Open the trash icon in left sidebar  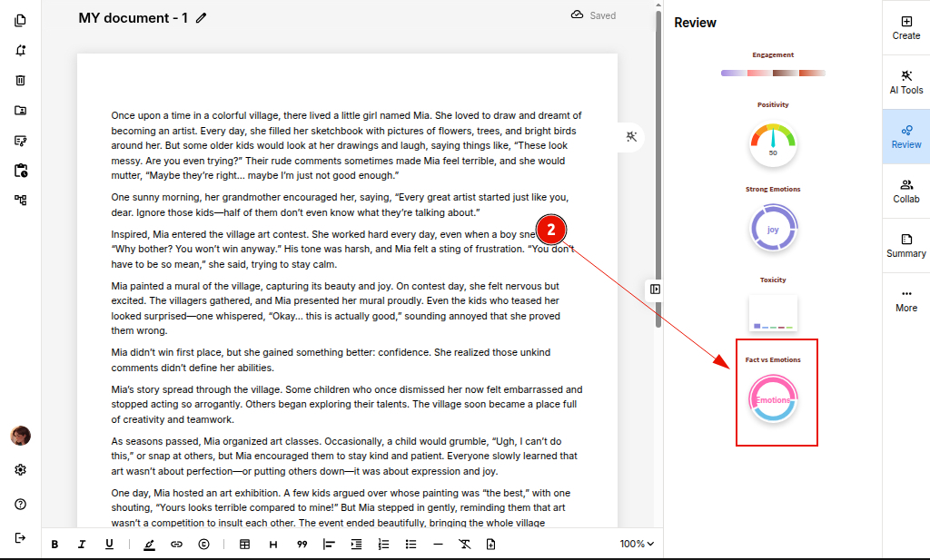[x=20, y=80]
